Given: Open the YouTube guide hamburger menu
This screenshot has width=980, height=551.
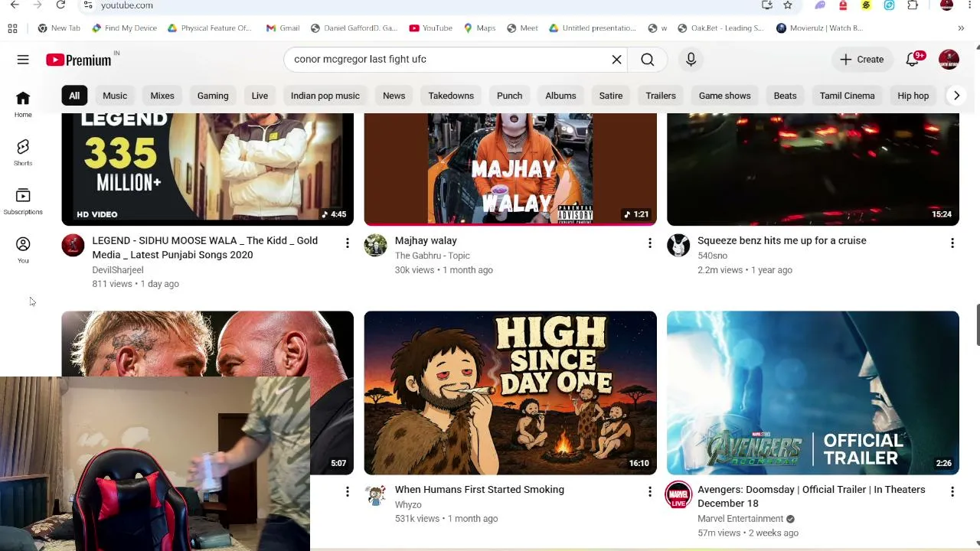Looking at the screenshot, I should pyautogui.click(x=23, y=59).
